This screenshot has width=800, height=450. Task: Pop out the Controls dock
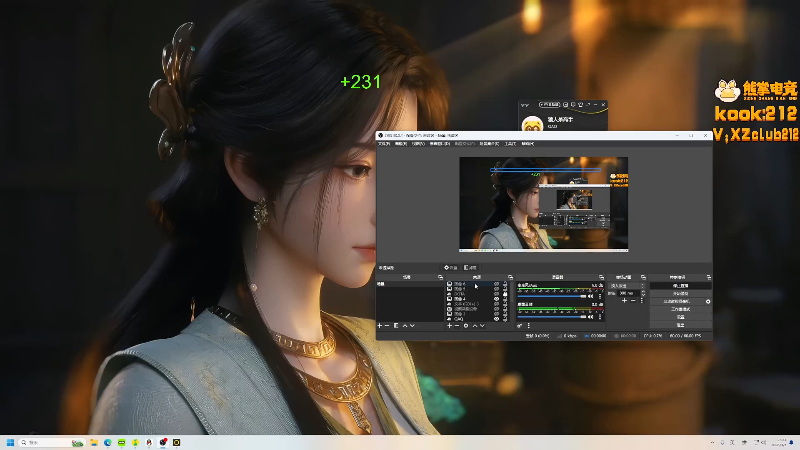[x=709, y=277]
